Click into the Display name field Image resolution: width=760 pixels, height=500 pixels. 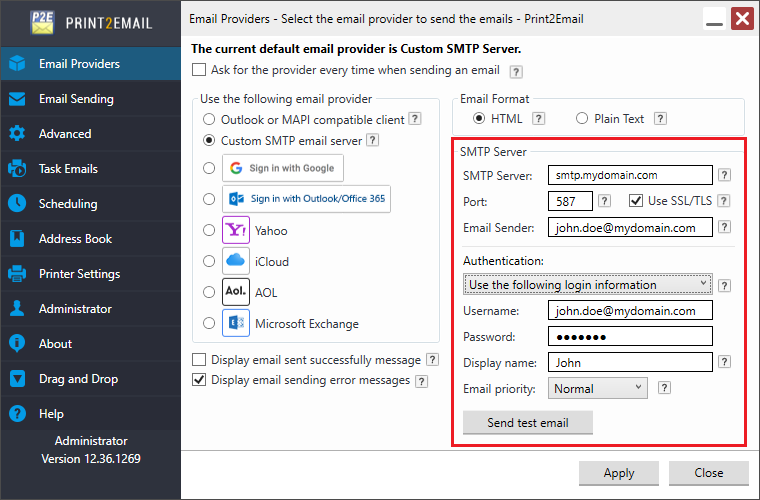pyautogui.click(x=630, y=362)
